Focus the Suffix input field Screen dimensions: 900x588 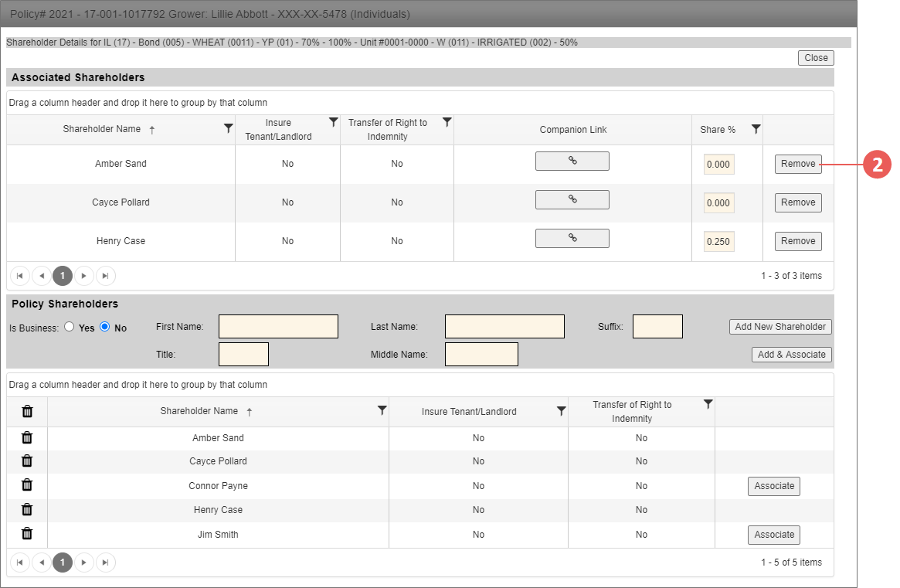coord(657,326)
